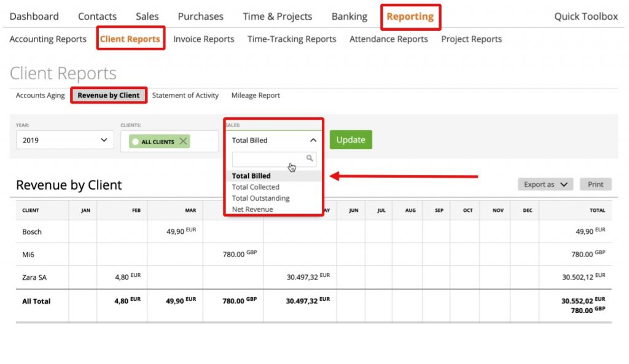Select Net Revenue from the Sales dropdown
The width and height of the screenshot is (629, 364).
point(253,209)
